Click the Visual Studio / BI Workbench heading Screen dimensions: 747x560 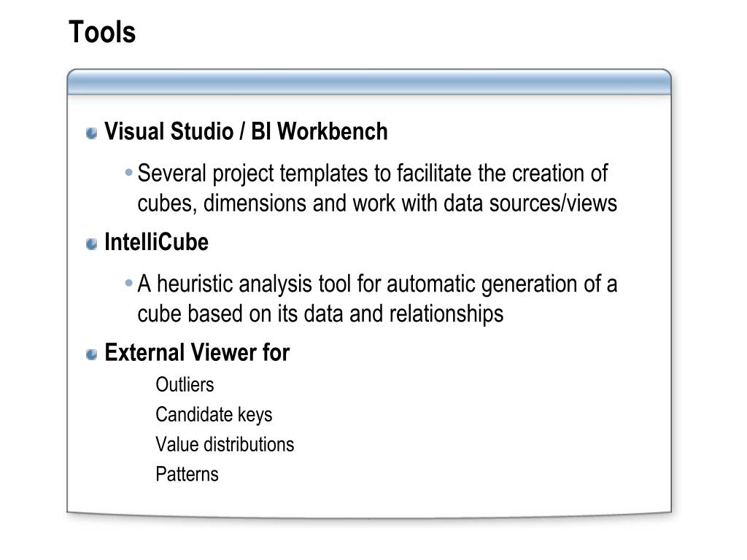[x=246, y=131]
